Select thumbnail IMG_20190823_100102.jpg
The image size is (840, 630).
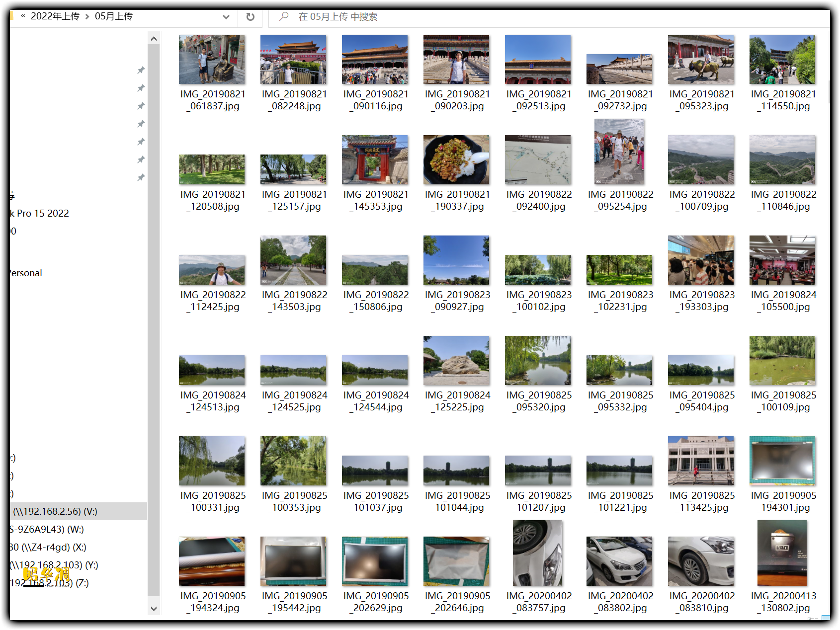(x=538, y=270)
